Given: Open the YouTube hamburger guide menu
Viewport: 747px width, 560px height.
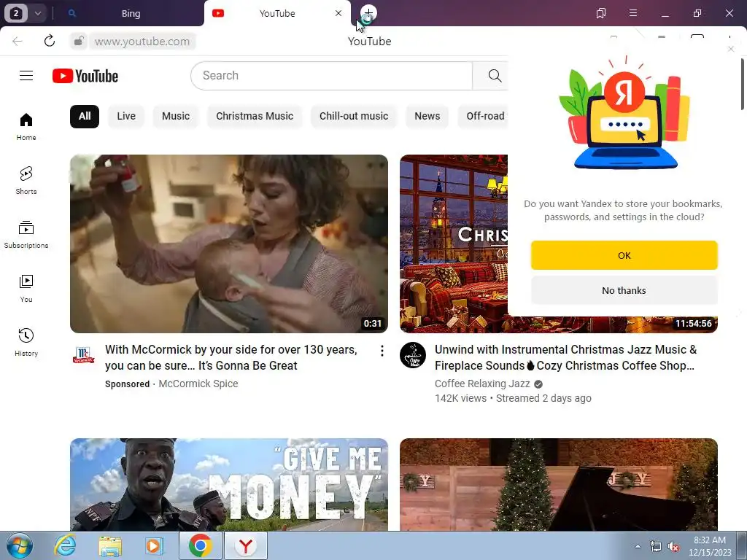Looking at the screenshot, I should [26, 76].
